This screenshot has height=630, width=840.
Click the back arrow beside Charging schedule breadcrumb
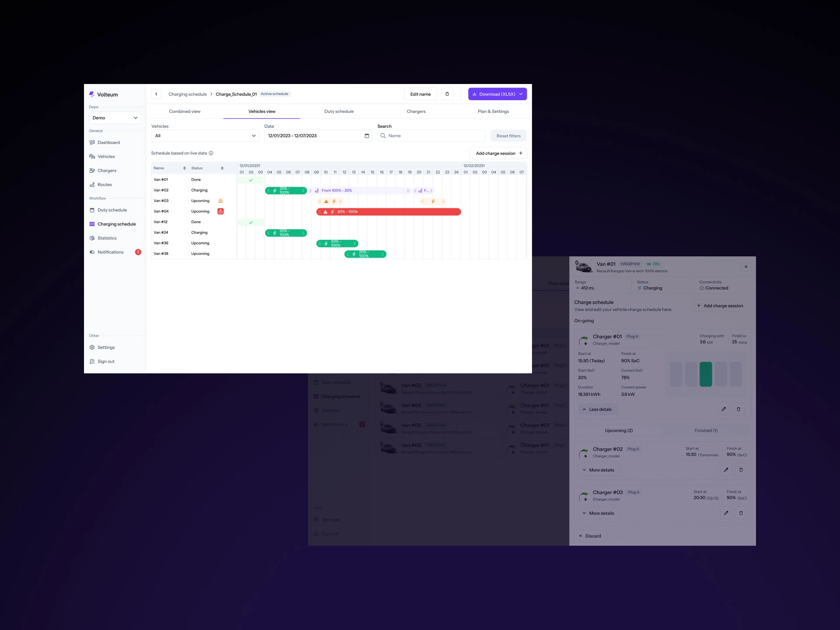point(156,94)
